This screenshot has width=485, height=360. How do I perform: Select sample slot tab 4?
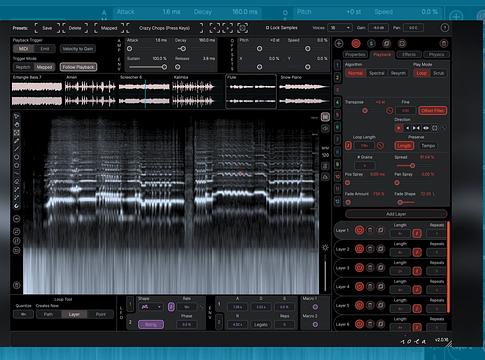pos(337,102)
